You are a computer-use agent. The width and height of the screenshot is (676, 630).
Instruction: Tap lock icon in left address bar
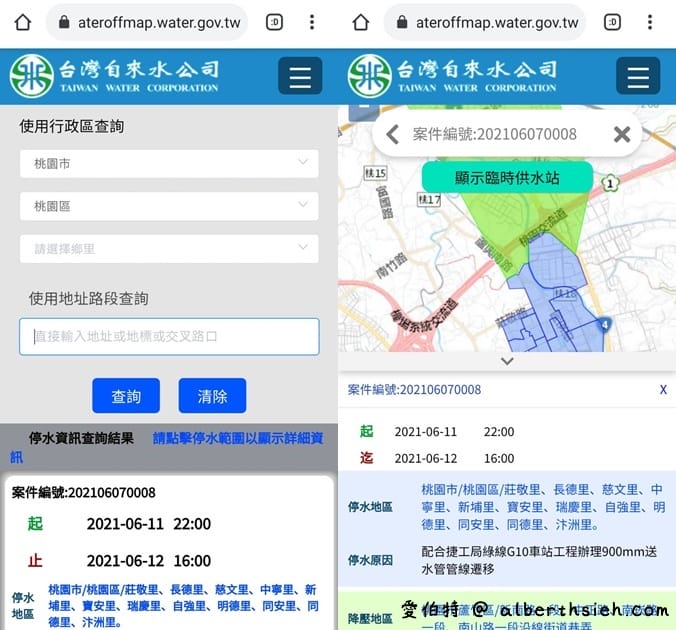pyautogui.click(x=64, y=22)
